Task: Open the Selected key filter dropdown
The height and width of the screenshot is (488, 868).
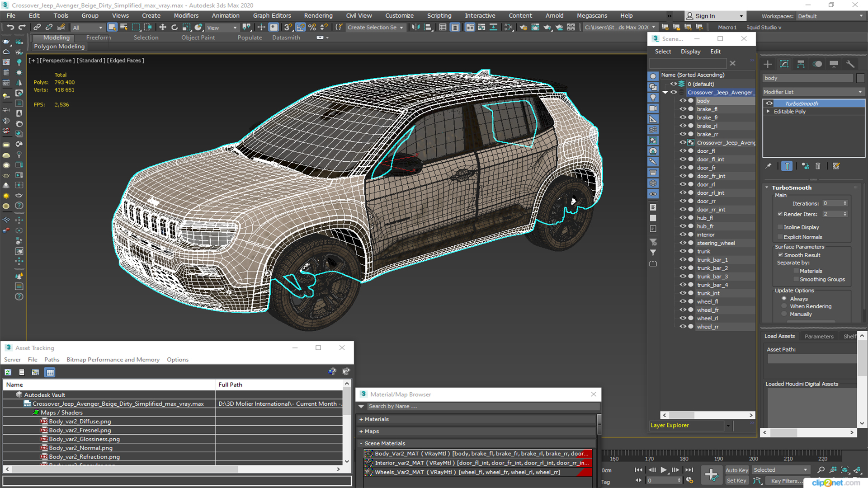Action: (781, 470)
